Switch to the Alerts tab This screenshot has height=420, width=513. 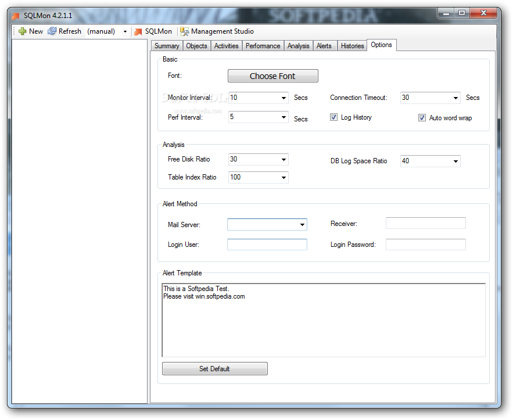point(324,46)
